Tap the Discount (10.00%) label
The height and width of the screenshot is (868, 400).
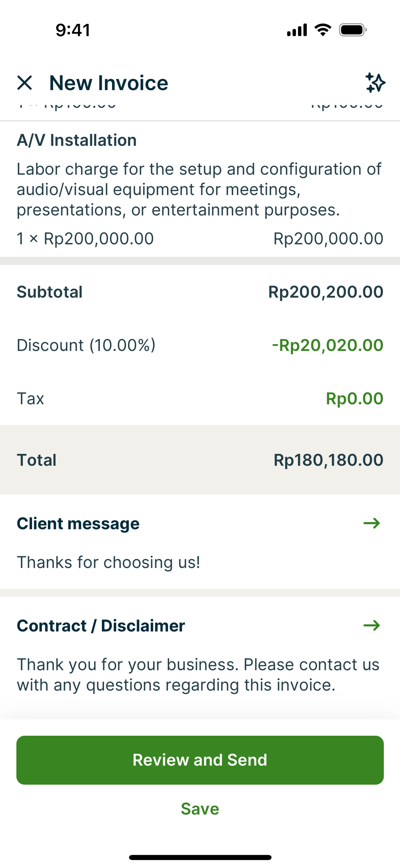pyautogui.click(x=86, y=345)
